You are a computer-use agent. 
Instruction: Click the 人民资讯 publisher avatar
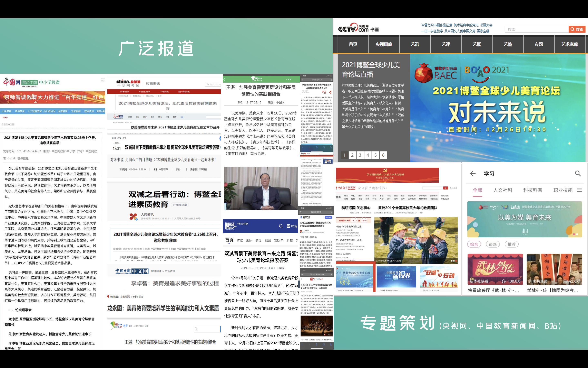tap(133, 216)
